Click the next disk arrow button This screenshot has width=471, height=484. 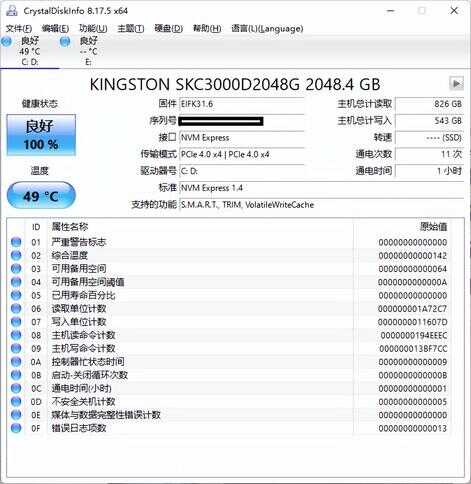[x=456, y=84]
